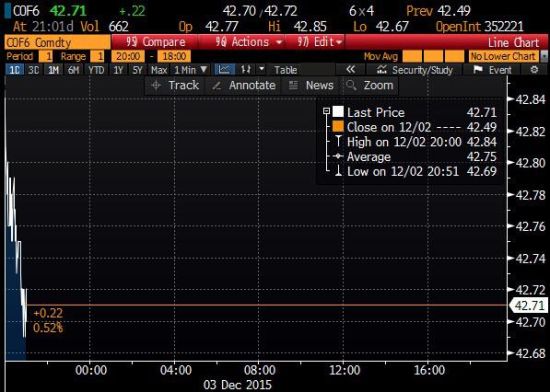The width and height of the screenshot is (550, 392).
Task: Activate the Annotate pencil tool
Action: point(244,85)
